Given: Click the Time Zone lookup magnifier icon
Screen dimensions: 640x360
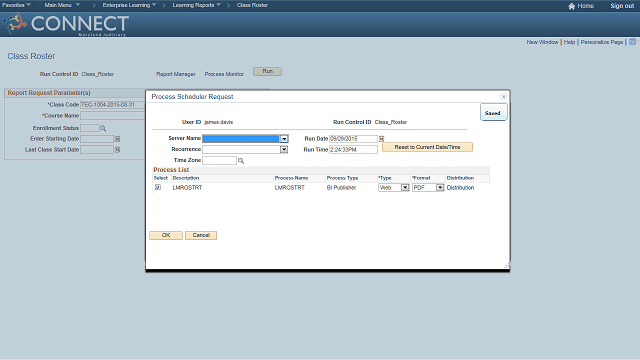Looking at the screenshot, I should (x=241, y=161).
